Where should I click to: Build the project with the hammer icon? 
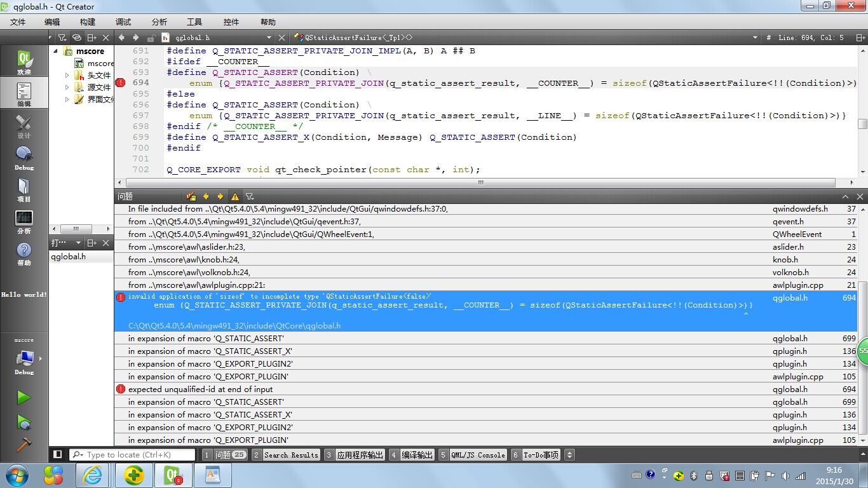(x=24, y=445)
